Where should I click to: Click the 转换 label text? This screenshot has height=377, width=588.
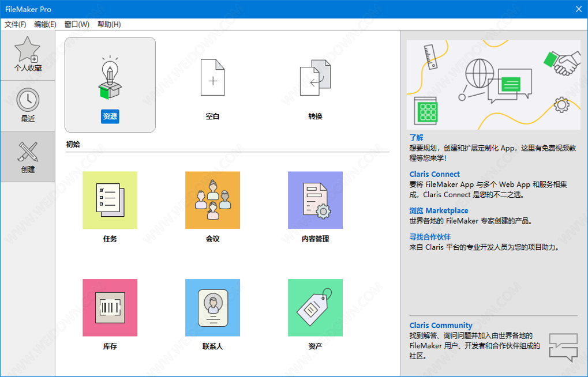click(x=316, y=116)
